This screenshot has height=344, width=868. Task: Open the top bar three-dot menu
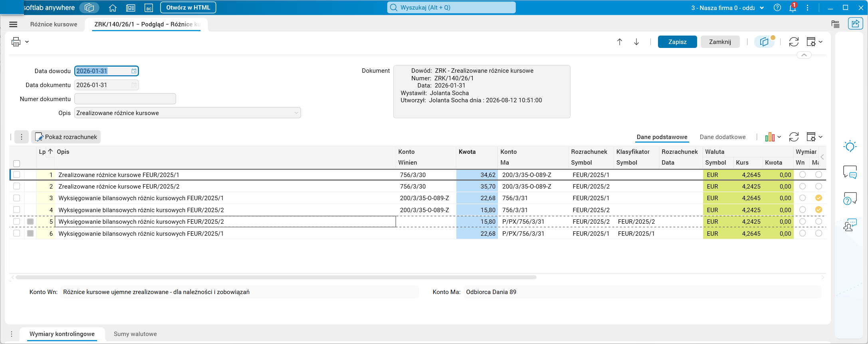point(808,8)
